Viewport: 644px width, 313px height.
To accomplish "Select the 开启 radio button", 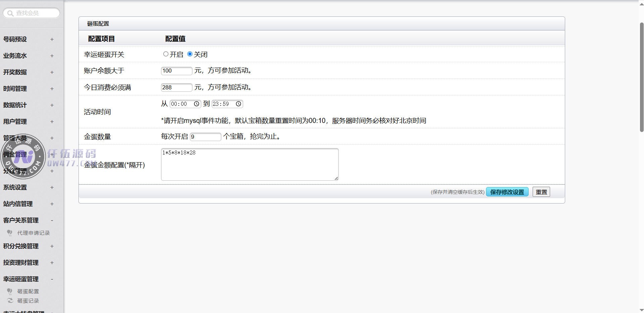I will [166, 54].
